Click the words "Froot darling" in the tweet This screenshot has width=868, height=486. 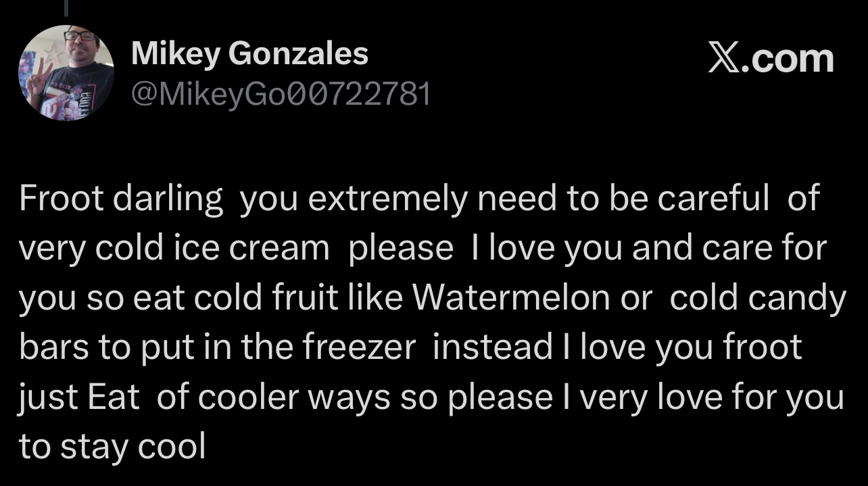point(121,199)
